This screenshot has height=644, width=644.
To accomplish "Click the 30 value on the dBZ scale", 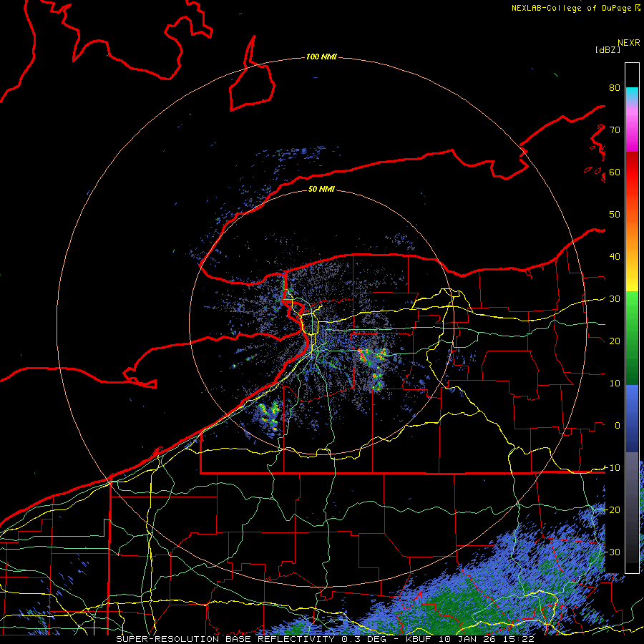I will tap(615, 299).
